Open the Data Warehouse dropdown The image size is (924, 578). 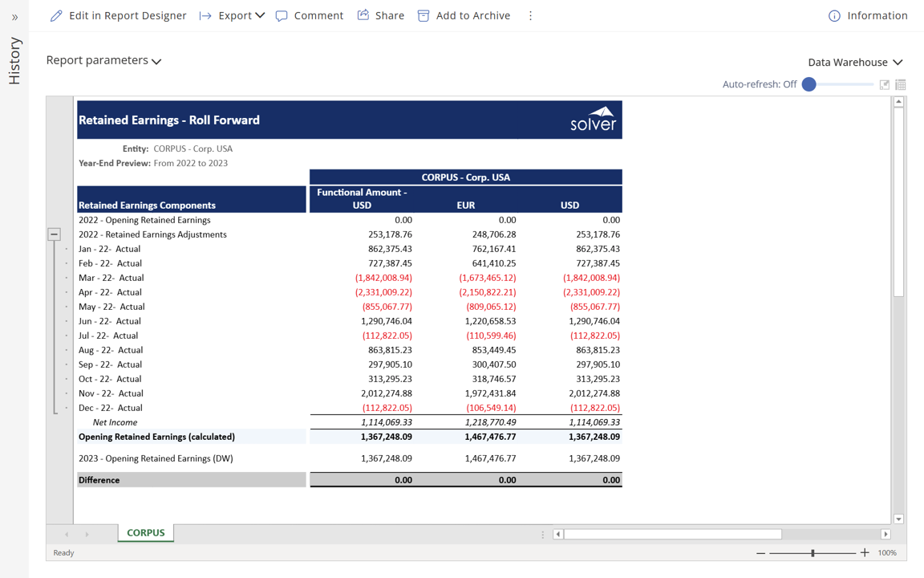coord(855,62)
